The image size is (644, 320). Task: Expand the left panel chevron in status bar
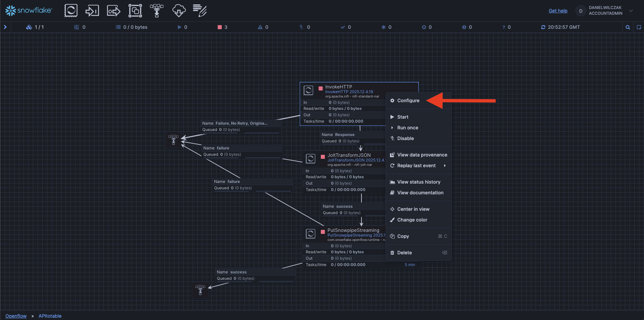pos(5,27)
